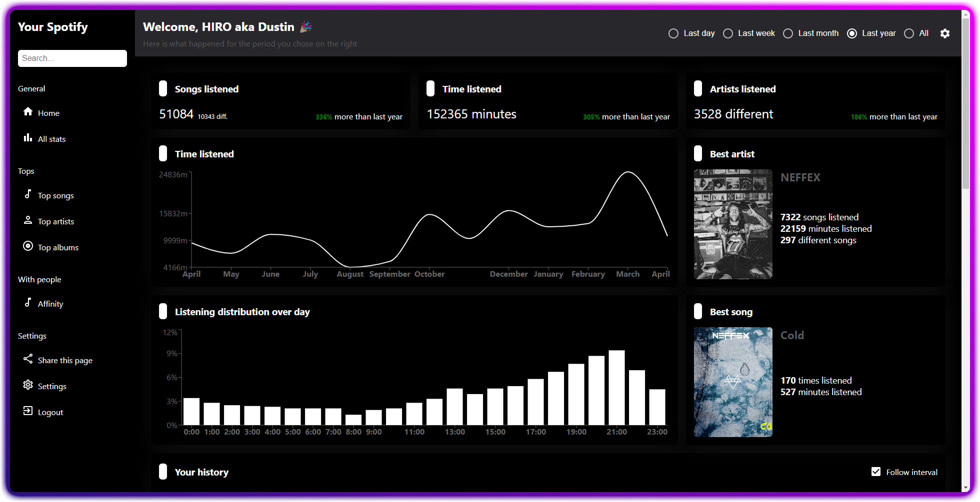Click the 336% more than last year text
This screenshot has height=502, width=980.
(358, 117)
